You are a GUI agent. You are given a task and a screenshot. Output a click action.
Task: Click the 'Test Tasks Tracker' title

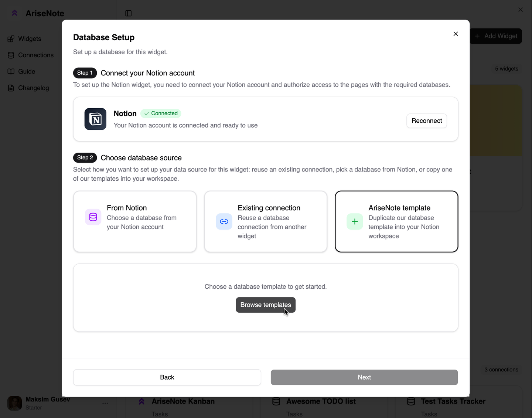tap(453, 401)
